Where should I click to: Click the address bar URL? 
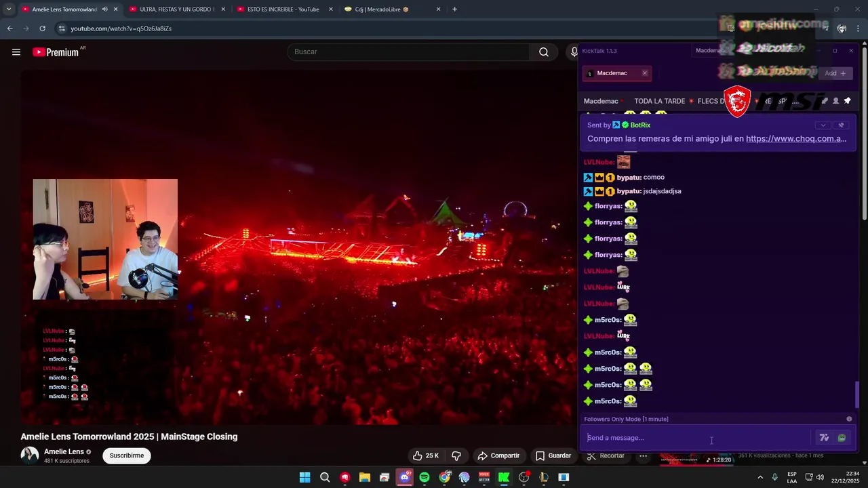[x=121, y=28]
